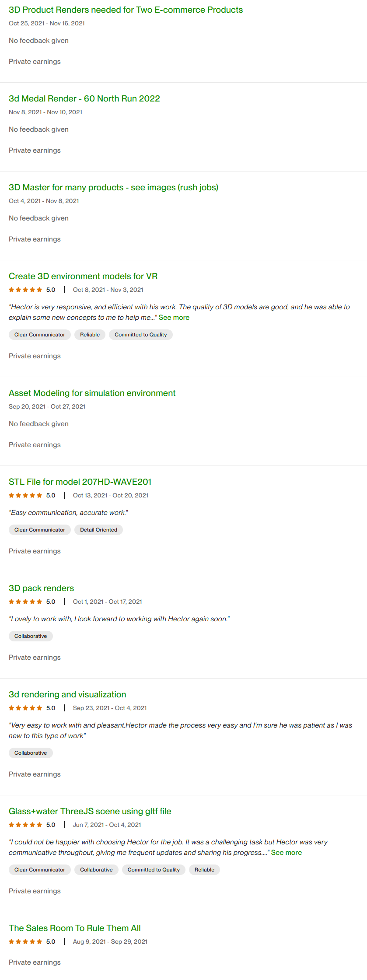Click 'Committed to Quality' tag under Glass+water job
This screenshot has height=980, width=367.
pyautogui.click(x=154, y=870)
